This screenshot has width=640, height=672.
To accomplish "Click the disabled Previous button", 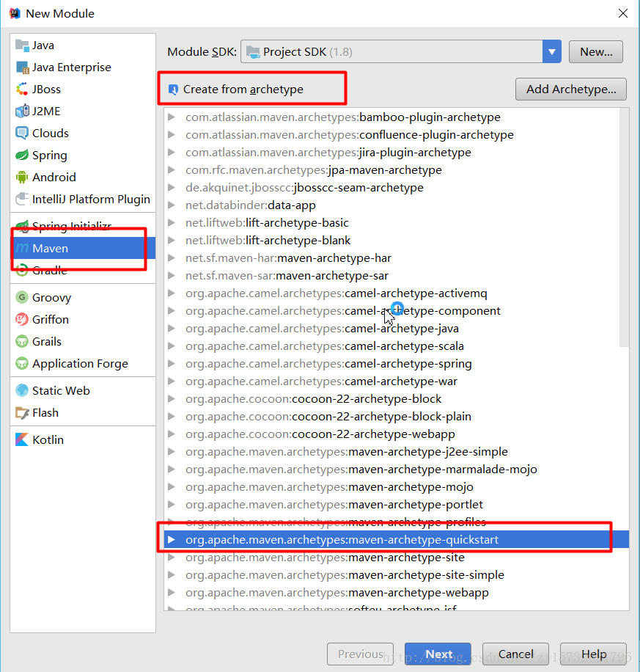I will click(360, 654).
